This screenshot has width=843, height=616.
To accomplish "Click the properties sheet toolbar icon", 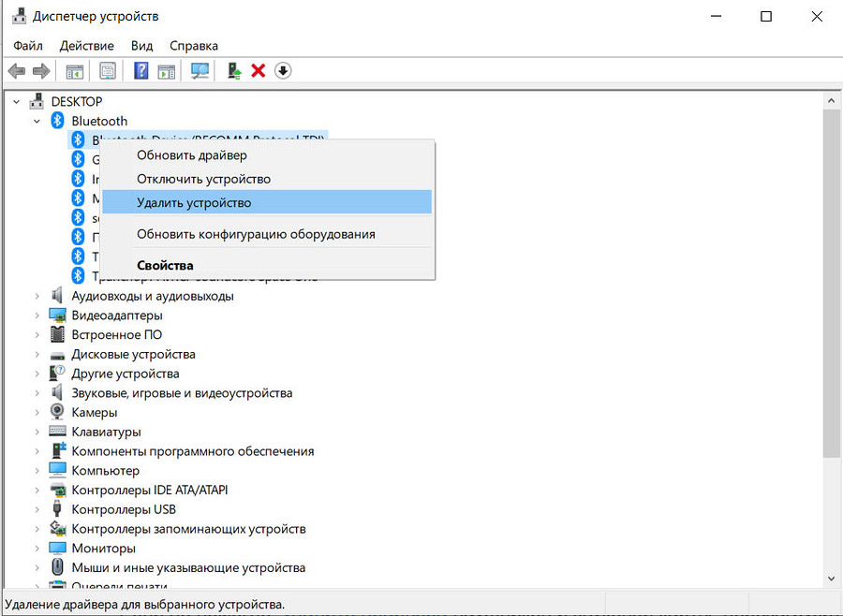I will pos(108,70).
